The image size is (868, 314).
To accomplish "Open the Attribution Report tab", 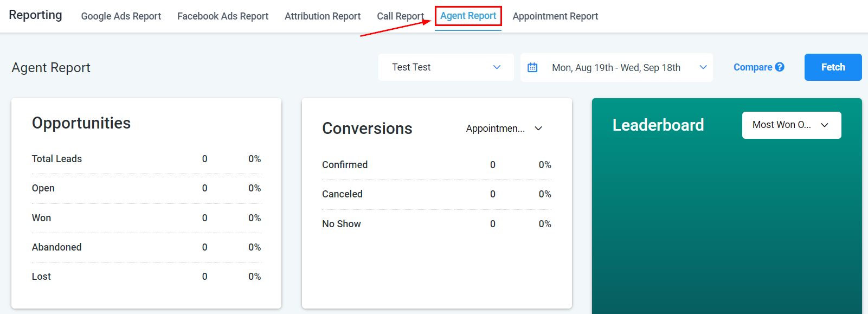I will pos(323,16).
